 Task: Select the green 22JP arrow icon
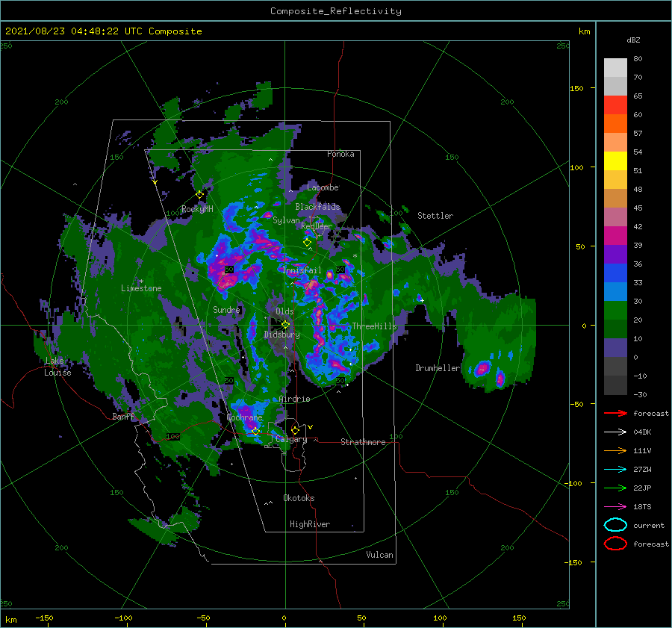(615, 488)
